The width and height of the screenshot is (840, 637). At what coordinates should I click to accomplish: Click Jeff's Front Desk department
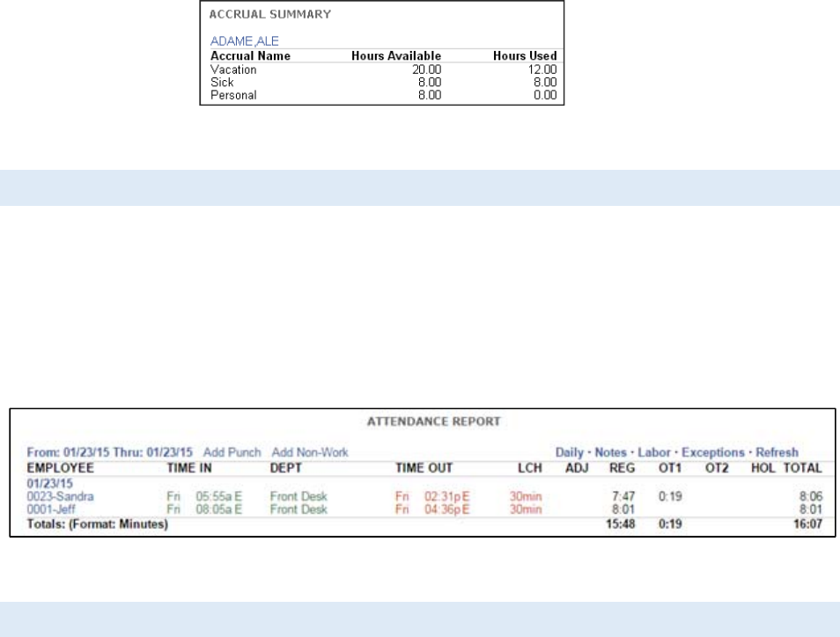298,509
